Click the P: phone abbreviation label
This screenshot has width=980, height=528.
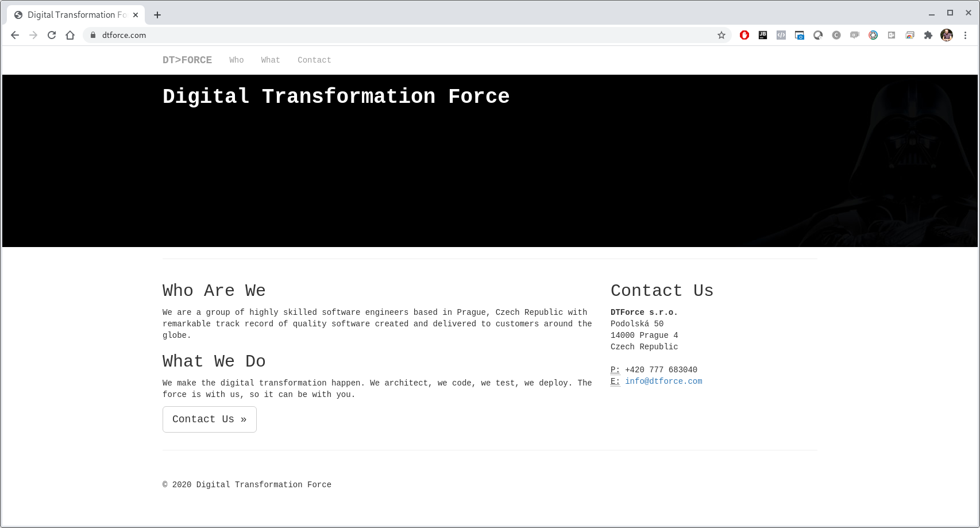coord(615,370)
